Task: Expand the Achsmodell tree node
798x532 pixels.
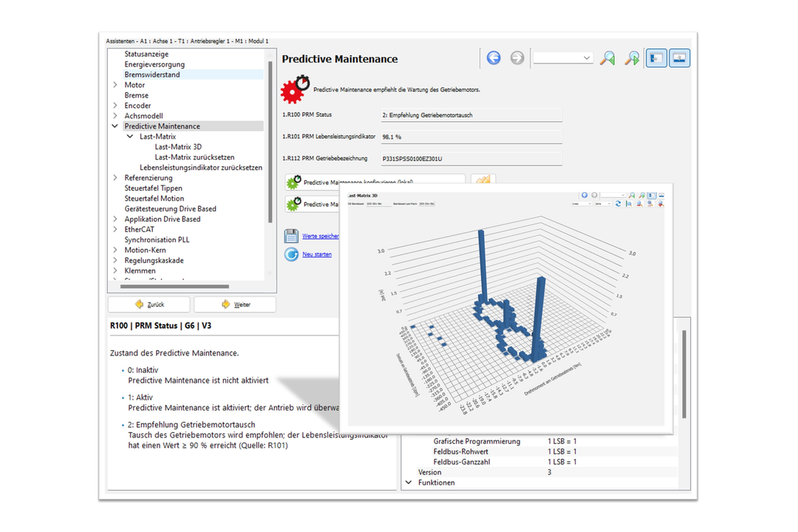Action: (115, 115)
